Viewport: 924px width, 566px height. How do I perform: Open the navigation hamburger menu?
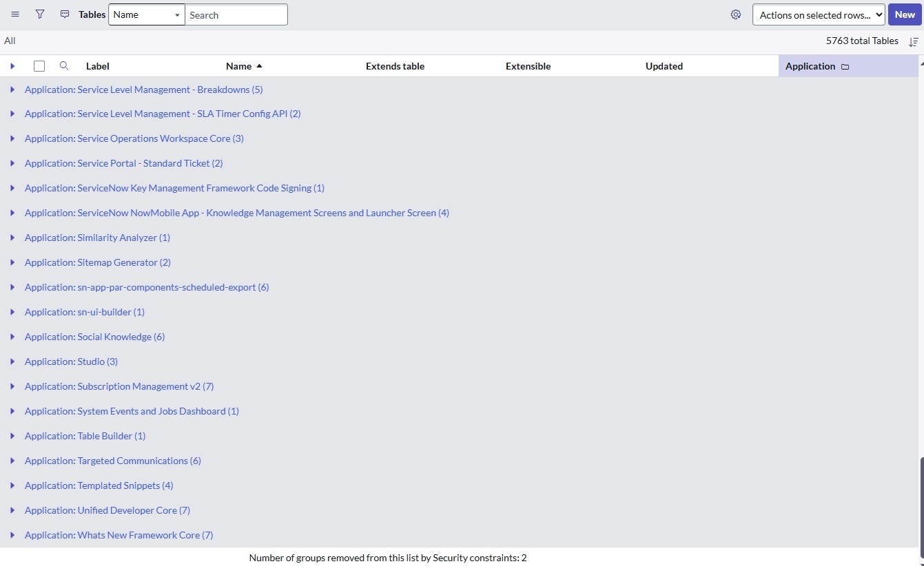point(15,14)
